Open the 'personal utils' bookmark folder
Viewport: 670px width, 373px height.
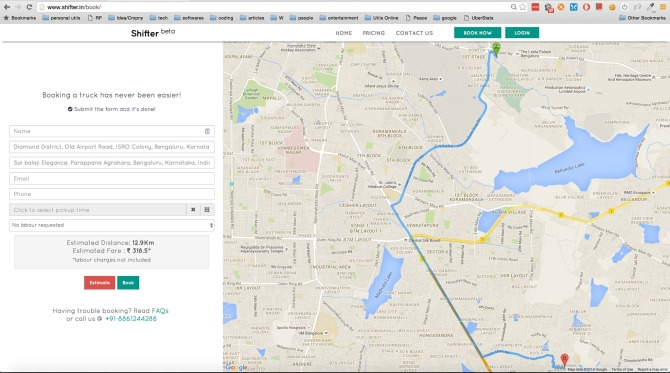point(61,18)
